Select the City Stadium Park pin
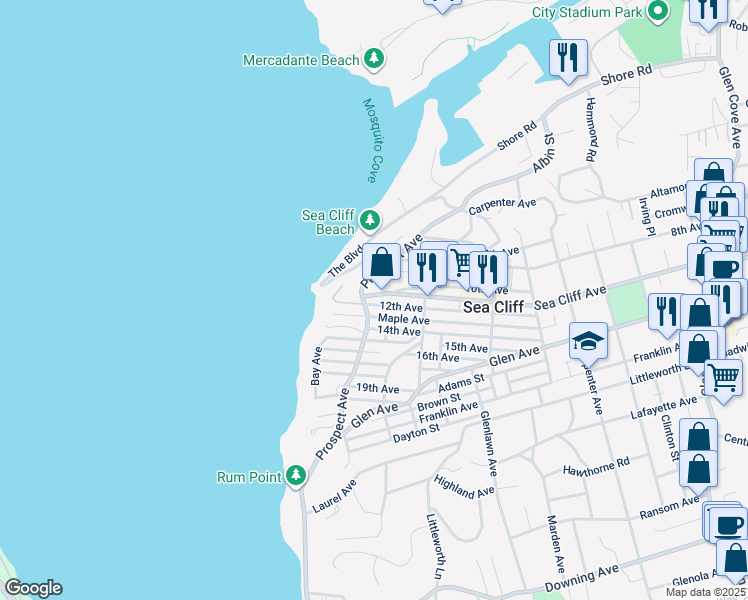748x600 pixels. (658, 11)
